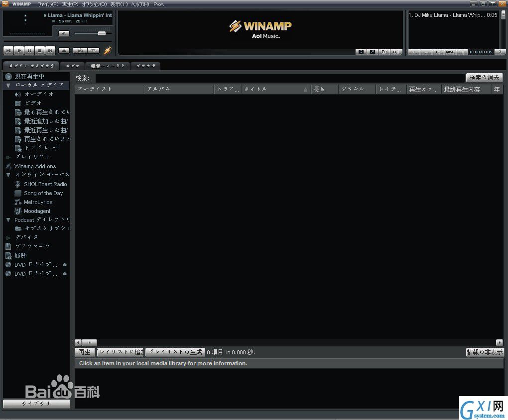This screenshot has width=508, height=420.
Task: Open the playlist MISC options
Action: (x=450, y=52)
